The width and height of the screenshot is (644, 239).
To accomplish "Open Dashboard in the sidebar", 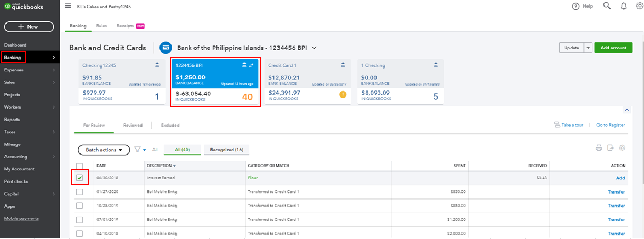I will [x=15, y=45].
